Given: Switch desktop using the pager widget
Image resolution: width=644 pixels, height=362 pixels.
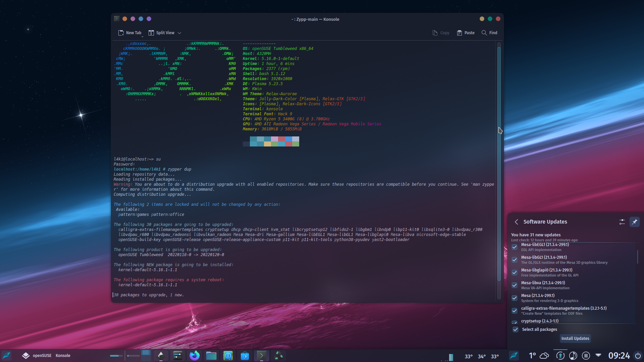Looking at the screenshot, I should [x=146, y=355].
